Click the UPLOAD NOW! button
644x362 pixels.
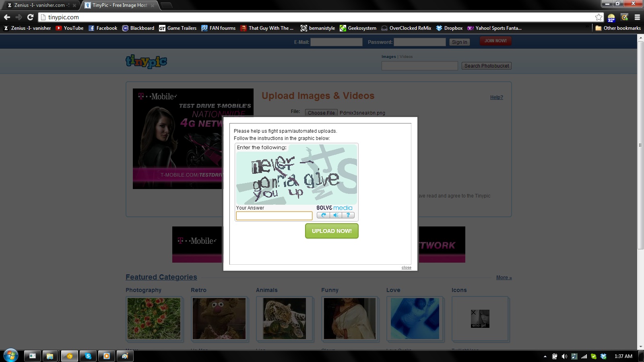pyautogui.click(x=332, y=231)
